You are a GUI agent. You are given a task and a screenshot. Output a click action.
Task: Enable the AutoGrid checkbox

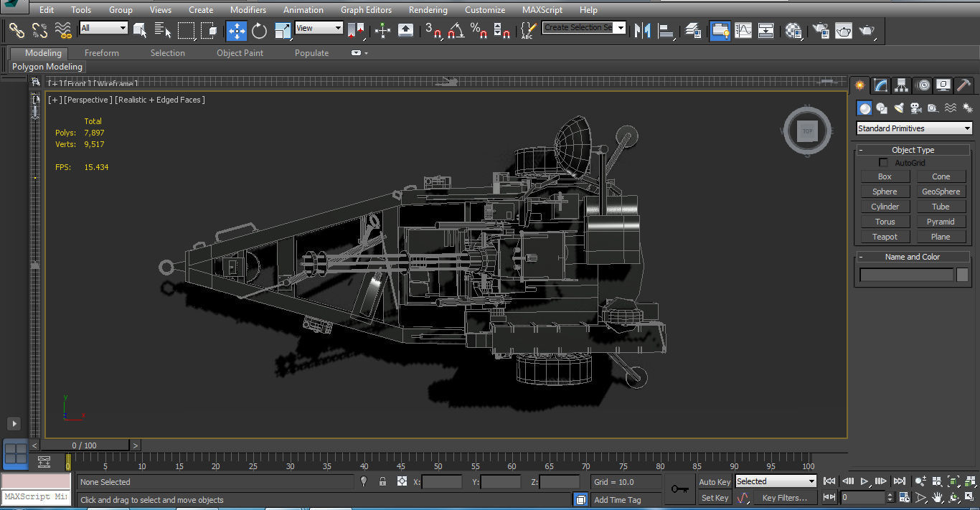point(884,163)
